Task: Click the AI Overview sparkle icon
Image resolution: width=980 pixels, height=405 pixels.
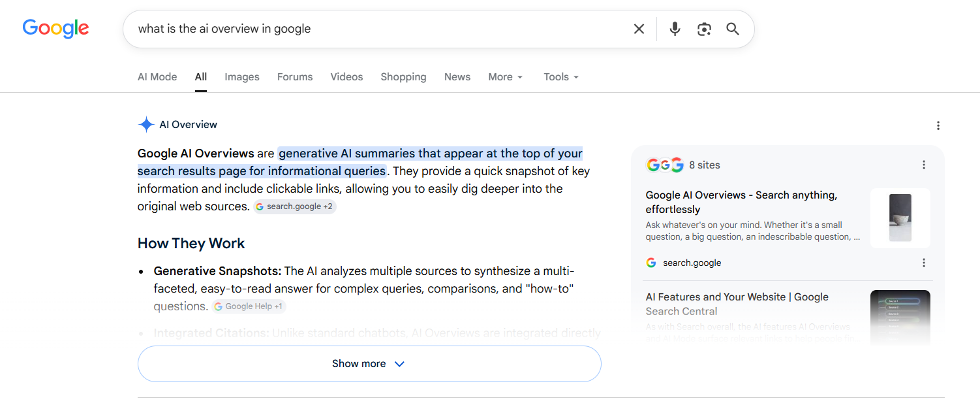Action: tap(146, 125)
